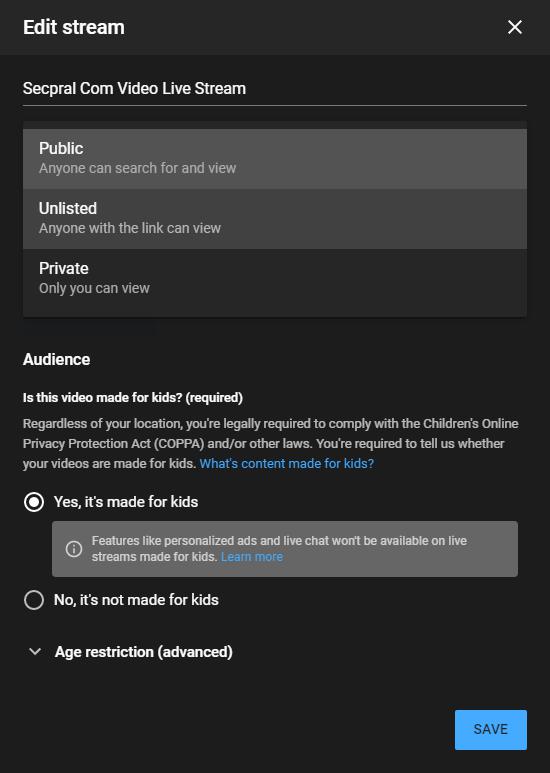Image resolution: width=550 pixels, height=773 pixels.
Task: Click the Anyone with the link can view description
Action: 130,228
